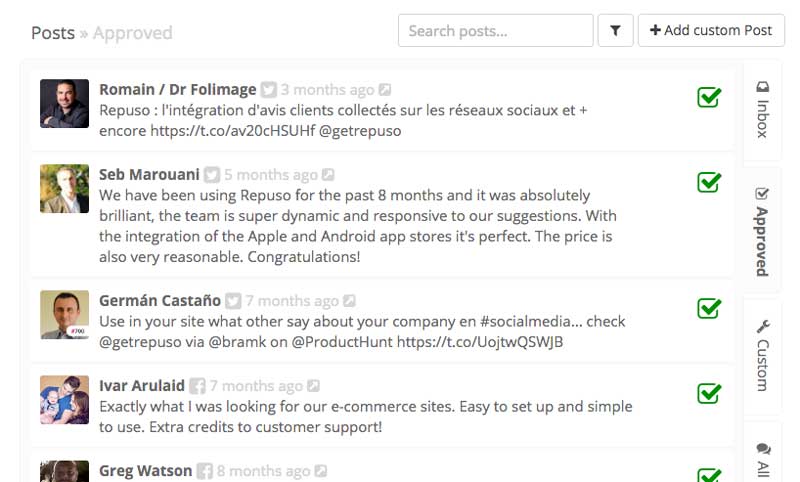The height and width of the screenshot is (482, 800).
Task: Open the posts filter funnel icon
Action: click(x=615, y=31)
